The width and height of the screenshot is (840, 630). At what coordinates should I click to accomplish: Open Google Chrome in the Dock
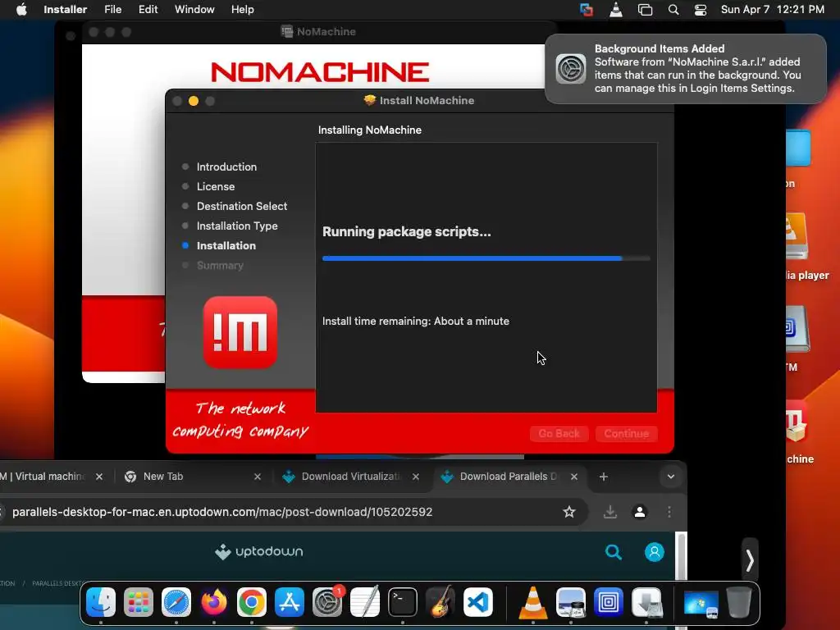point(252,602)
